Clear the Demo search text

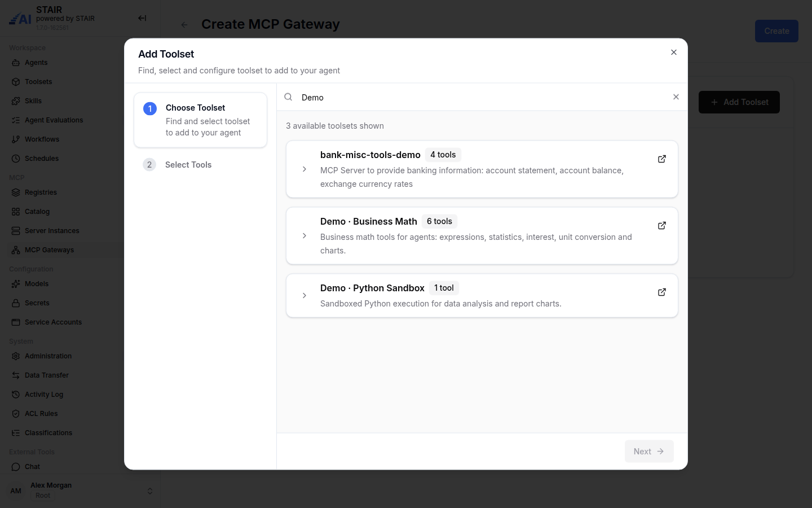[x=676, y=97]
